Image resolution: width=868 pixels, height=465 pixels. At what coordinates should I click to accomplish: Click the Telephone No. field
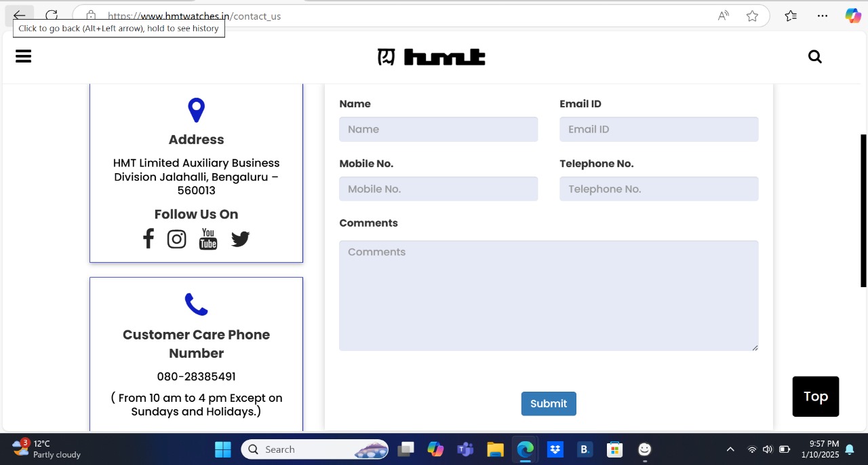658,189
